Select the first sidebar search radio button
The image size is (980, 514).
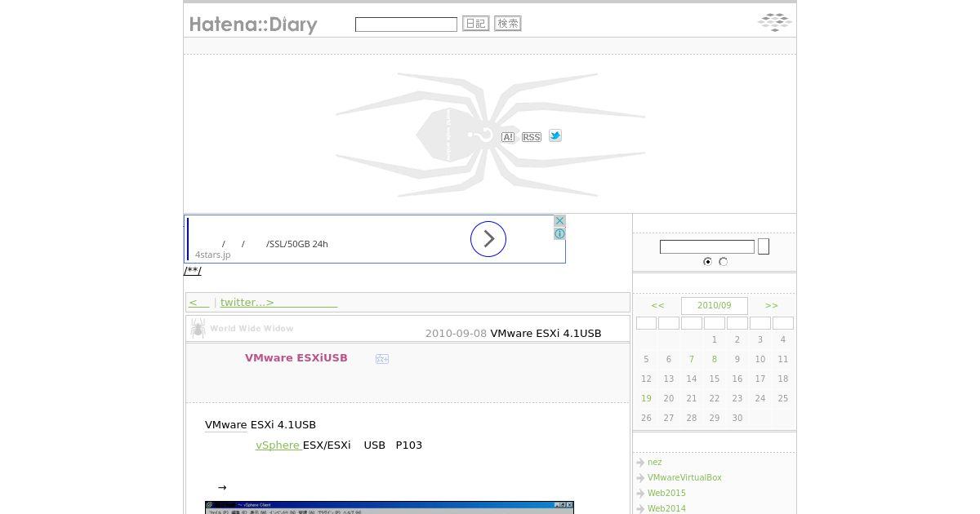coord(707,262)
